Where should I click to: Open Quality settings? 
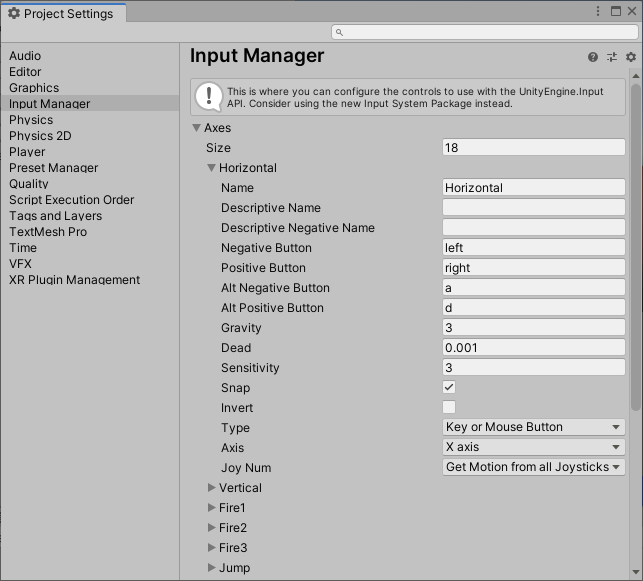(x=90, y=184)
